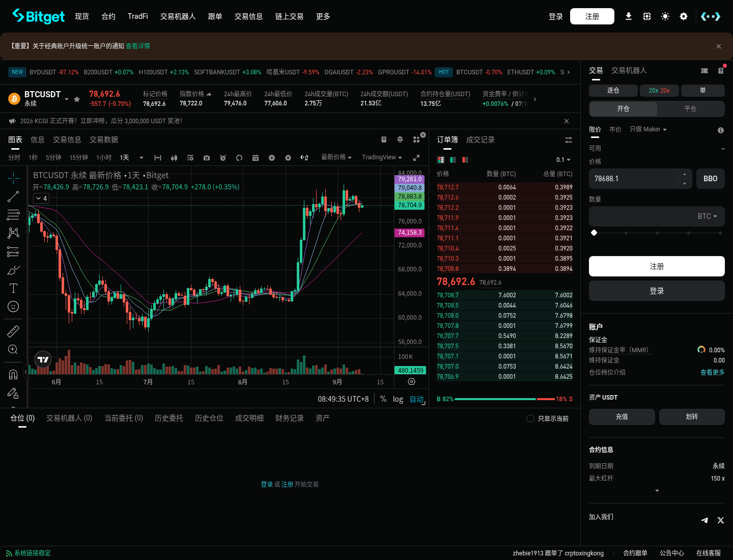Image resolution: width=733 pixels, height=560 pixels.
Task: Expand the timeframe interval dropdown arrow
Action: tap(142, 158)
